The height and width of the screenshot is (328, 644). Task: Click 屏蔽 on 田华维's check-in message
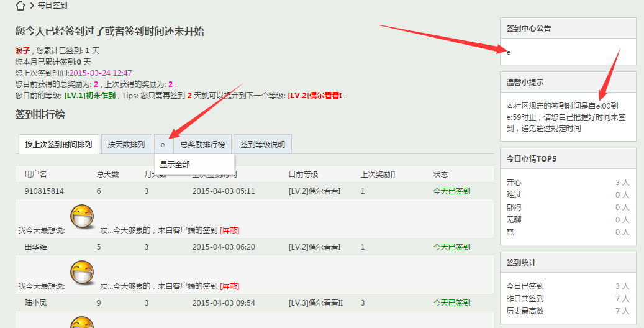coord(230,286)
